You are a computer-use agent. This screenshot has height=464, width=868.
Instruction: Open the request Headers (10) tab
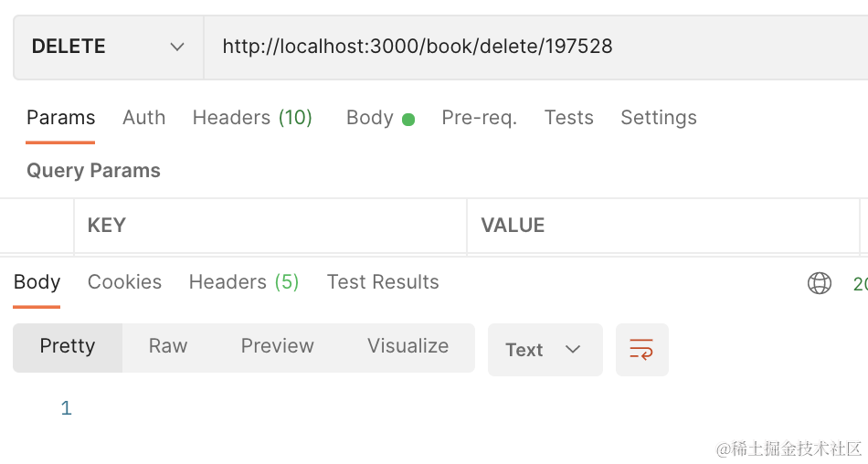[252, 118]
